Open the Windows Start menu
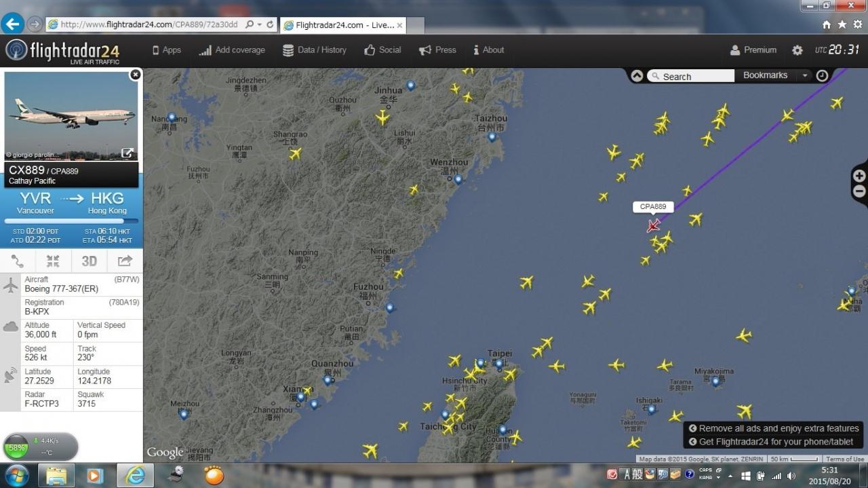 coord(16,475)
